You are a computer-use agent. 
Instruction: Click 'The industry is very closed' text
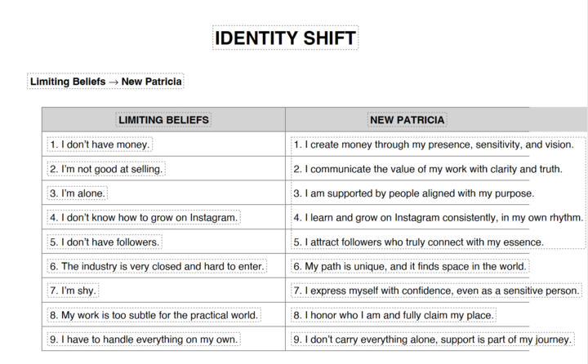157,266
